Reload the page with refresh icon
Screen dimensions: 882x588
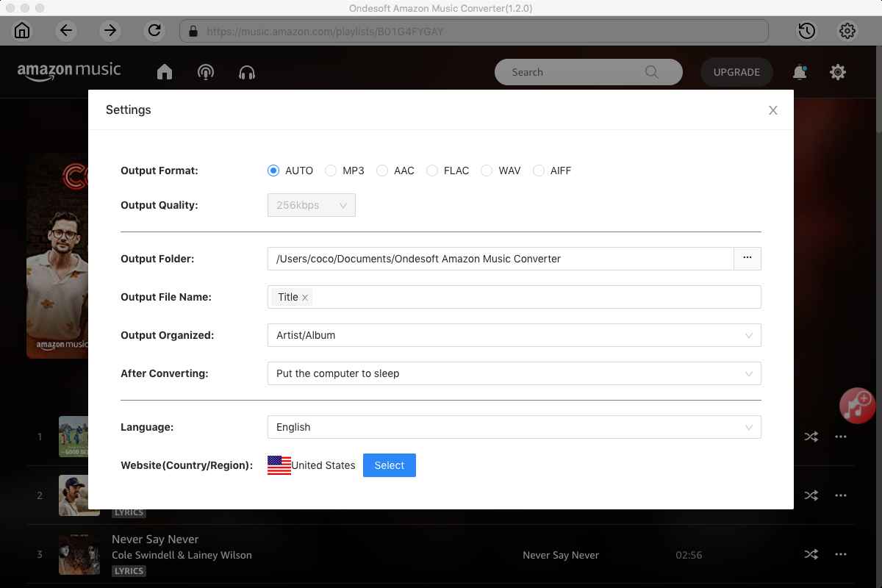pyautogui.click(x=154, y=31)
